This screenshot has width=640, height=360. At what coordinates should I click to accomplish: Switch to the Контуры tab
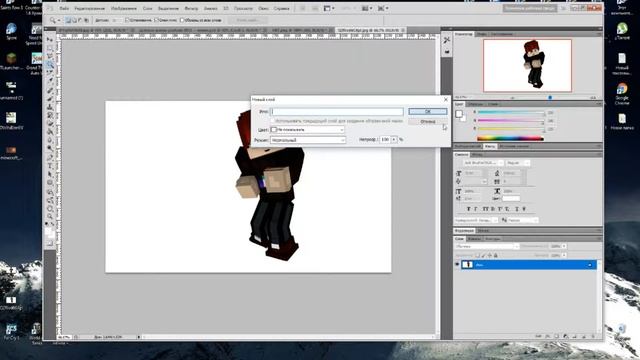tap(492, 239)
